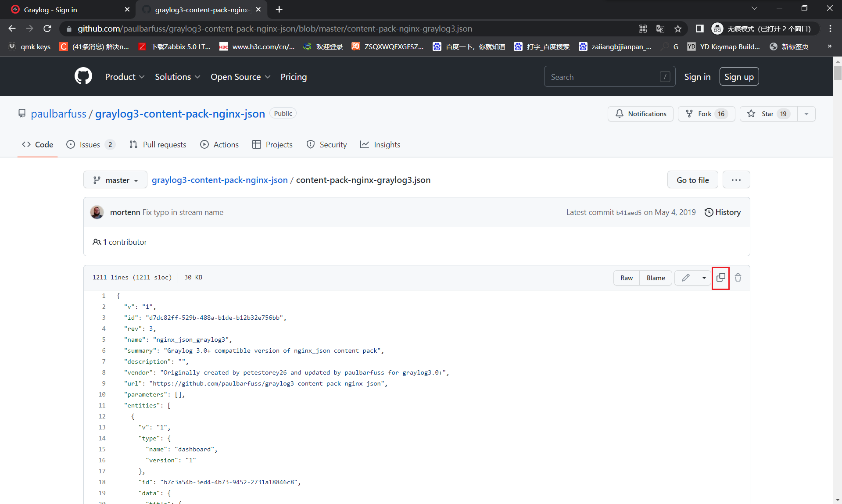The width and height of the screenshot is (842, 504).
Task: Open the qmk keys bookmark
Action: click(29, 46)
